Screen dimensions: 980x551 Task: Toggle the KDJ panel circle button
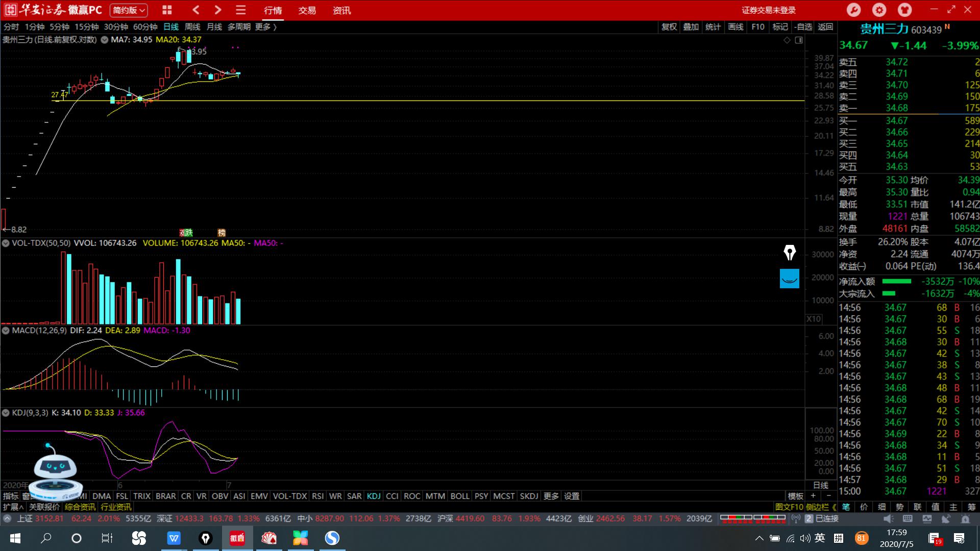point(6,413)
